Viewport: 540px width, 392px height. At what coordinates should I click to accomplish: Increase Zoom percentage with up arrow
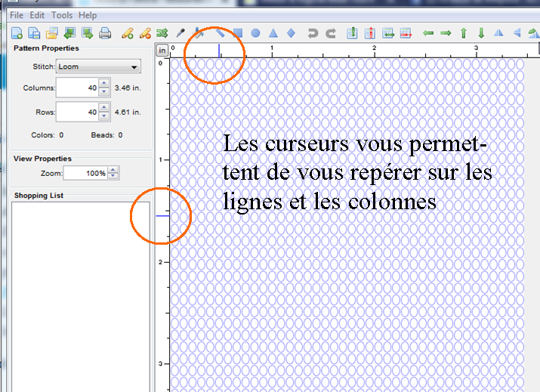pos(113,170)
